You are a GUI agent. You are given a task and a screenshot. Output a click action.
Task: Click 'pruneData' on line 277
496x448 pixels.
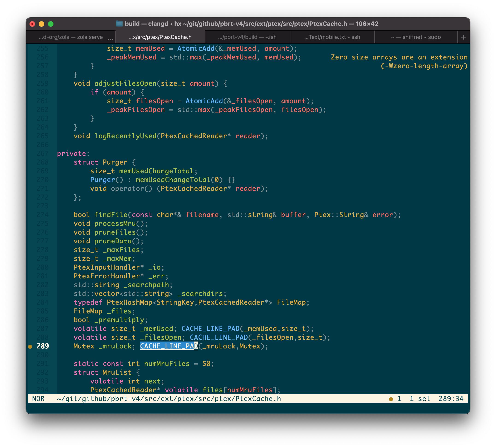point(113,241)
